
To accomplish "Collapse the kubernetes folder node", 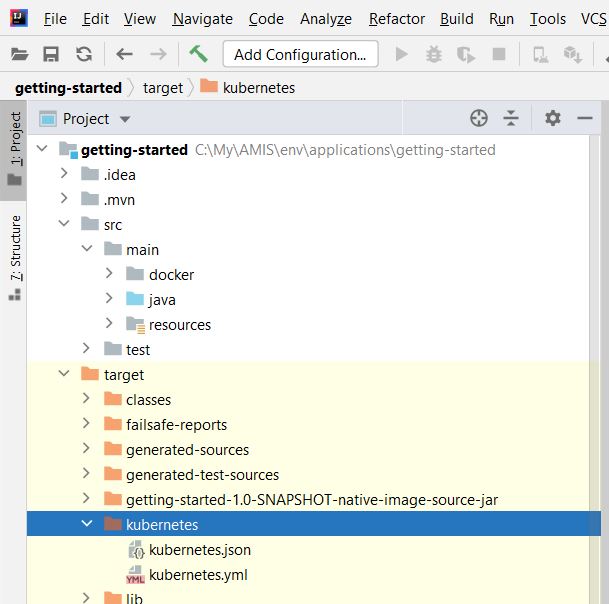I will tap(87, 525).
